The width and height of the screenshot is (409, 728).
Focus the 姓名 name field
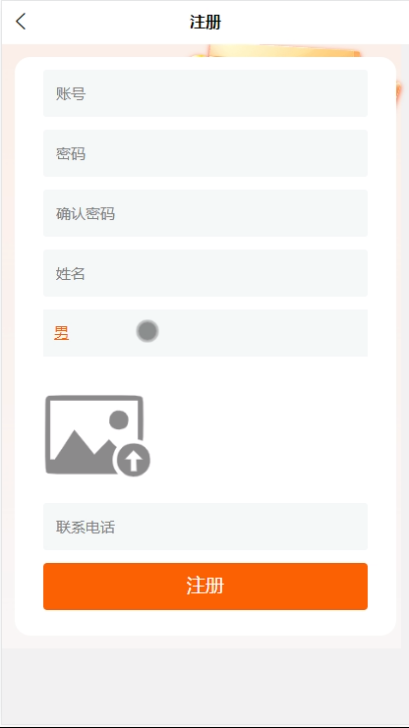pos(205,273)
